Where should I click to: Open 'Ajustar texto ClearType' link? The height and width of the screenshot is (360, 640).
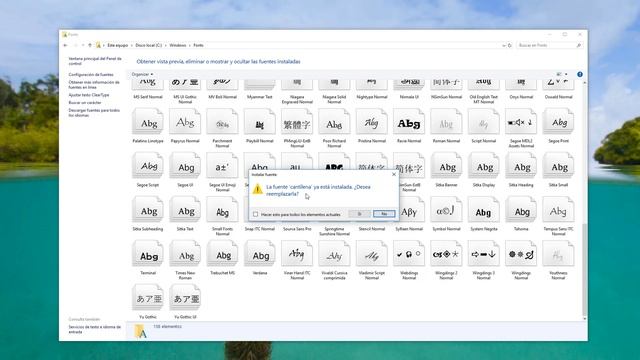click(x=89, y=95)
